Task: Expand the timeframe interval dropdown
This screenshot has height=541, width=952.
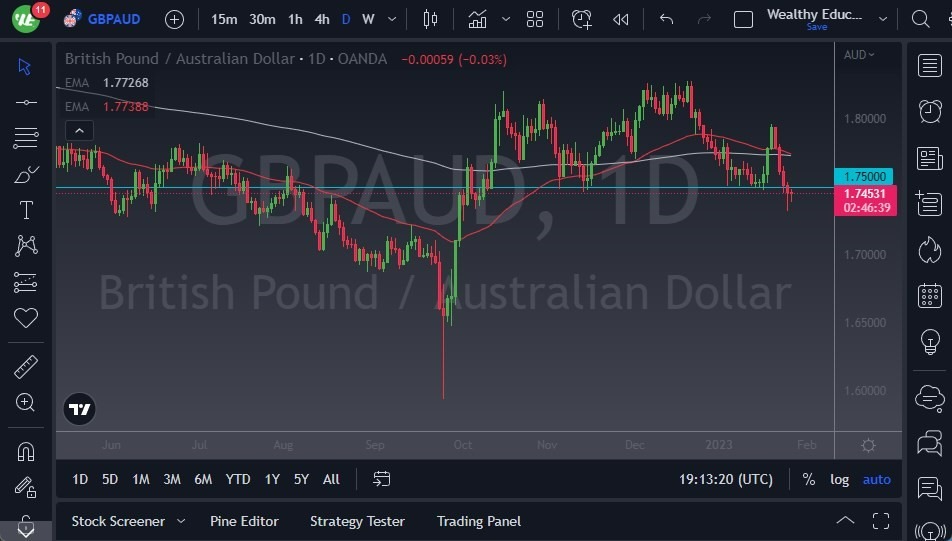Action: pyautogui.click(x=392, y=19)
